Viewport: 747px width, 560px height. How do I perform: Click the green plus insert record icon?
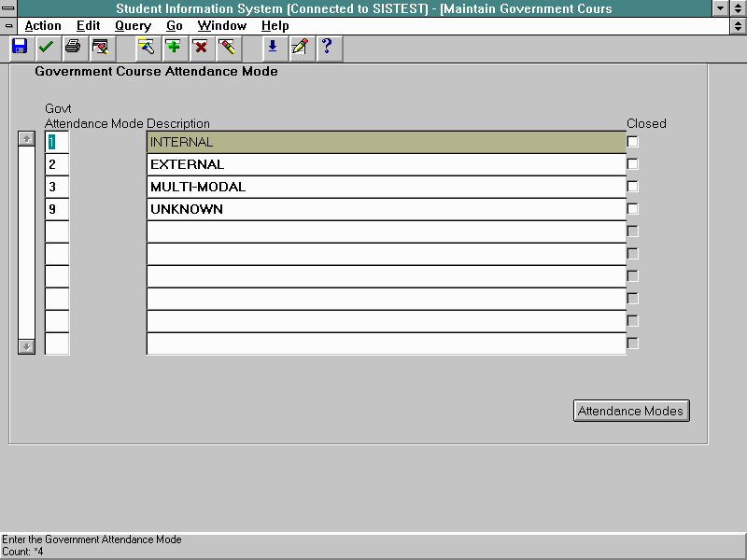[x=173, y=47]
